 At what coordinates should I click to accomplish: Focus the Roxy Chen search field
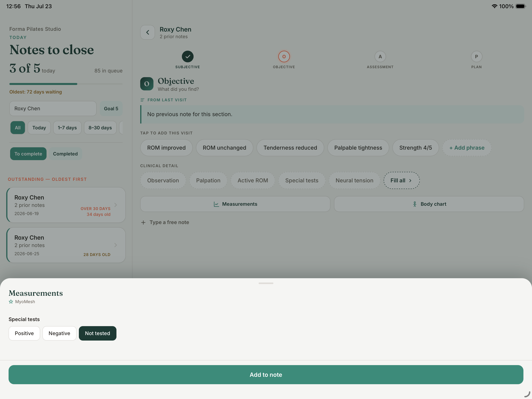pyautogui.click(x=53, y=109)
